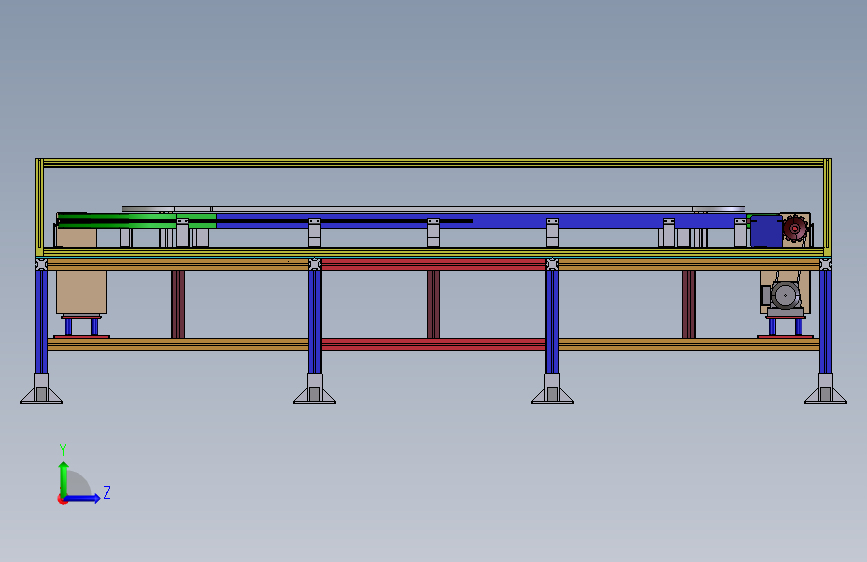Select the upper red crossbeam in the middle bay
Image resolution: width=867 pixels, height=562 pixels.
pyautogui.click(x=434, y=265)
